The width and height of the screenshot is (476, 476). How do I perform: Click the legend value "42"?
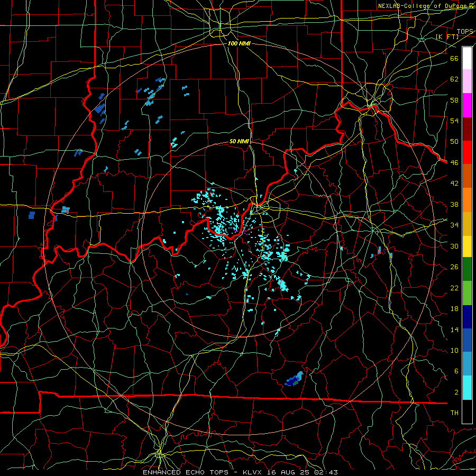tap(454, 184)
